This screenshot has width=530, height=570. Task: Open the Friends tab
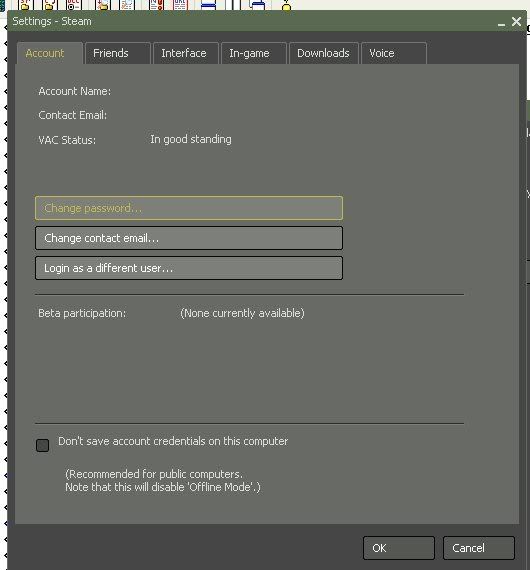click(117, 53)
